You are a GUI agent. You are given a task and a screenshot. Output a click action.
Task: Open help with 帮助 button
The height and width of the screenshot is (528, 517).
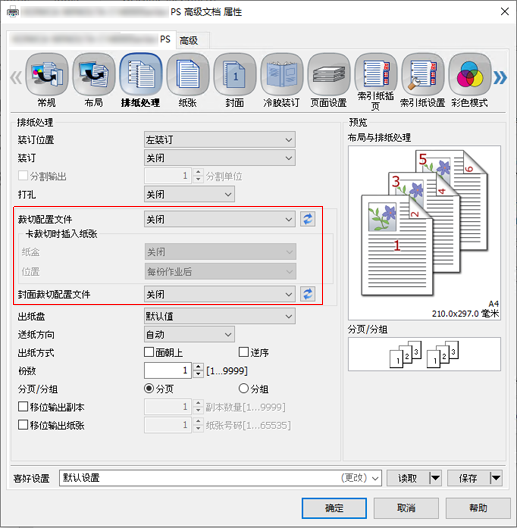coord(478,508)
